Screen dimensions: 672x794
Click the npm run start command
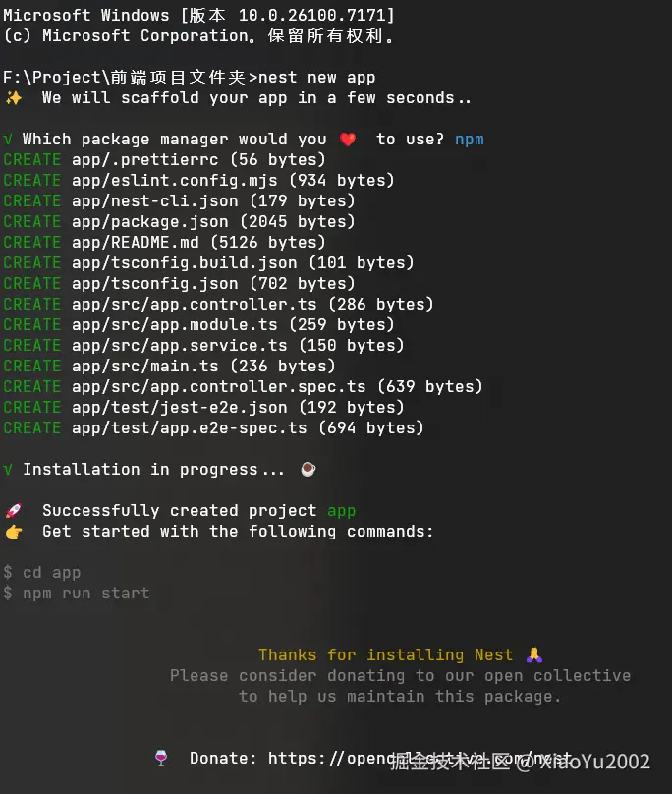click(85, 594)
